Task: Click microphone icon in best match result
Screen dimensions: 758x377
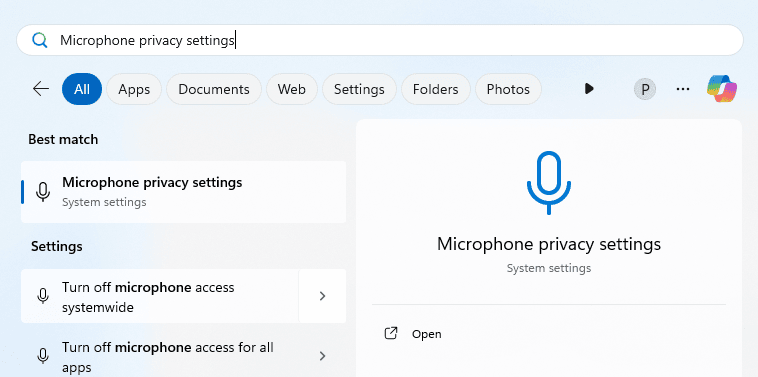Action: click(x=43, y=192)
